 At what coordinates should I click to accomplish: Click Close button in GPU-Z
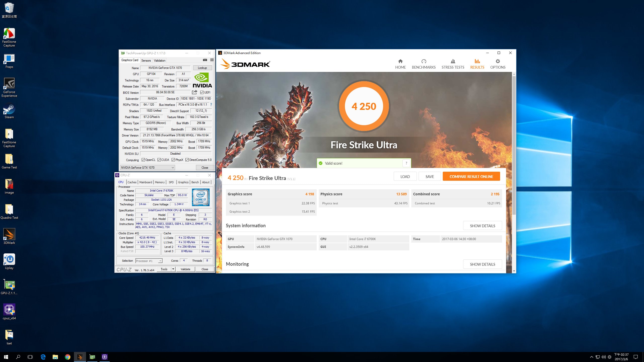pos(205,168)
